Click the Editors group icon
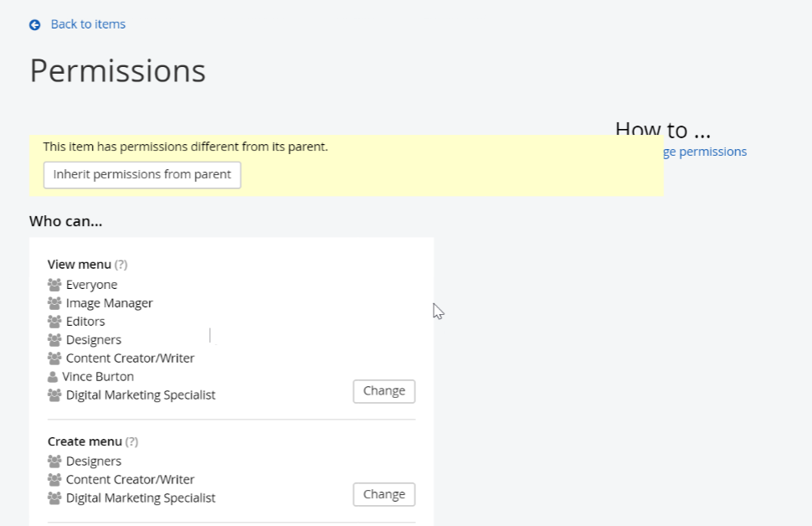812x526 pixels. pyautogui.click(x=54, y=322)
